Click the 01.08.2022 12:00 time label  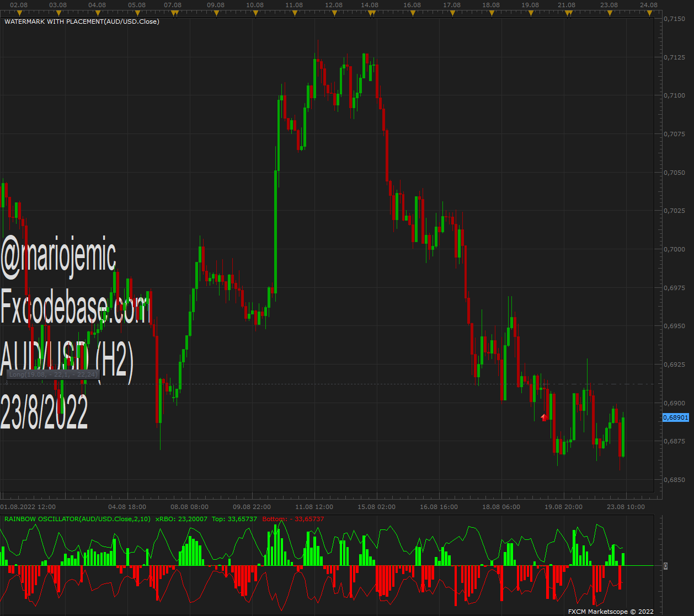(x=28, y=506)
